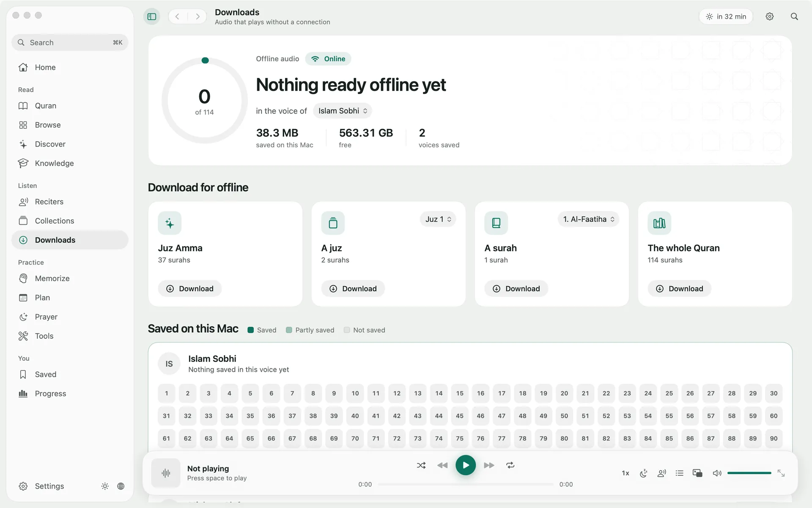
Task: Select surah tile 18 in grid
Action: click(x=523, y=393)
